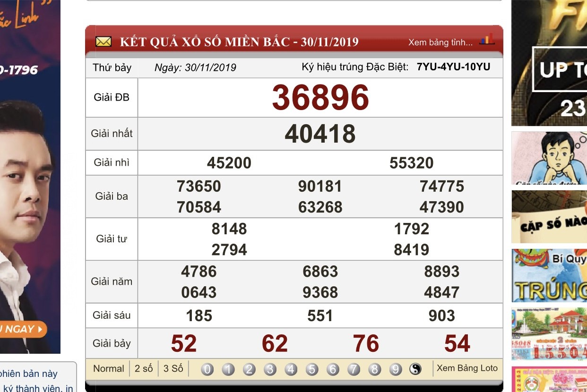This screenshot has width=587, height=392.
Task: Filter results by digit 9 ball
Action: 396,369
